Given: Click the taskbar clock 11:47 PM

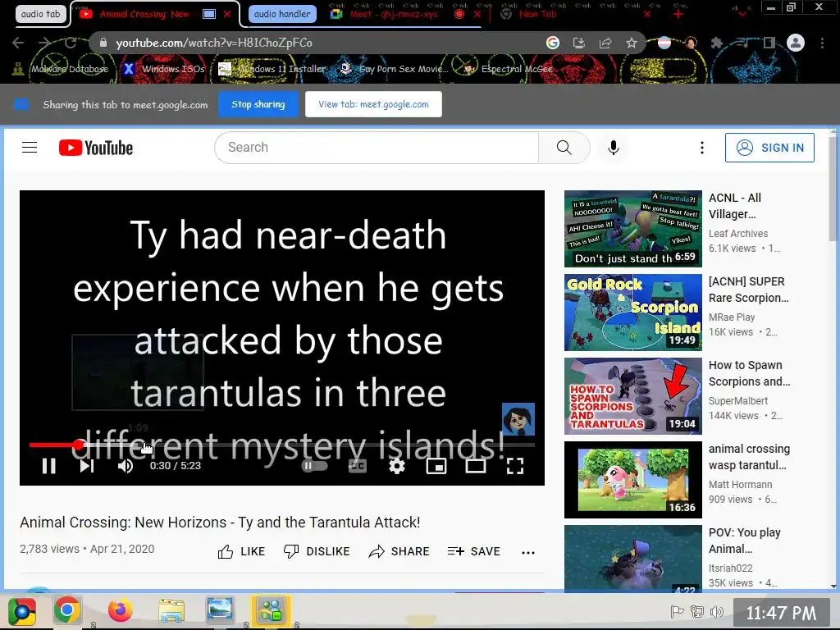Looking at the screenshot, I should (781, 612).
